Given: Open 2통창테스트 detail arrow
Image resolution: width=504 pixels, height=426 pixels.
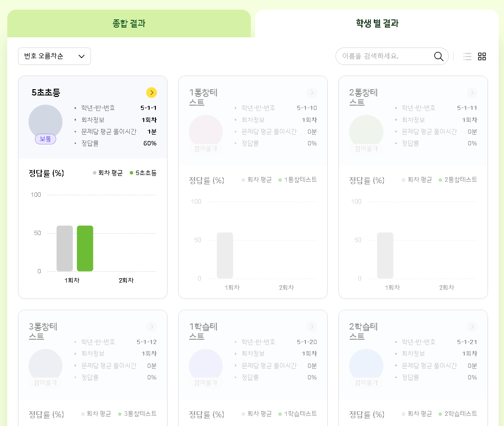Looking at the screenshot, I should (472, 93).
